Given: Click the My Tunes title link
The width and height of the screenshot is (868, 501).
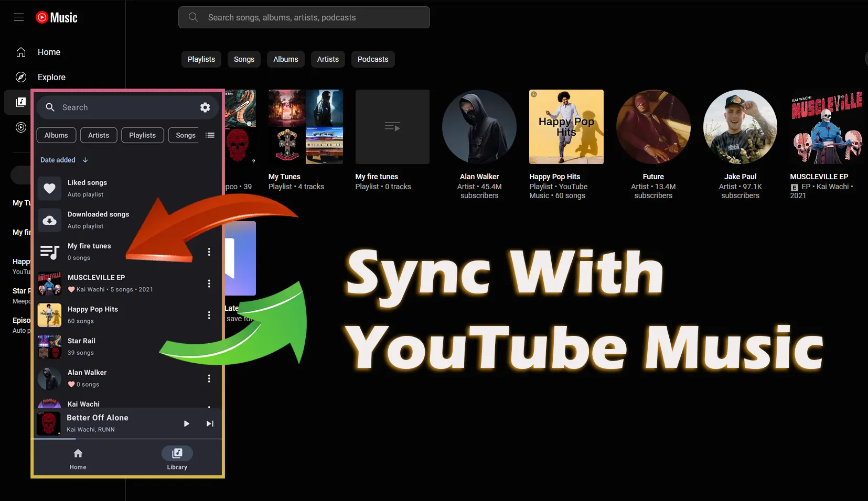Looking at the screenshot, I should tap(284, 177).
